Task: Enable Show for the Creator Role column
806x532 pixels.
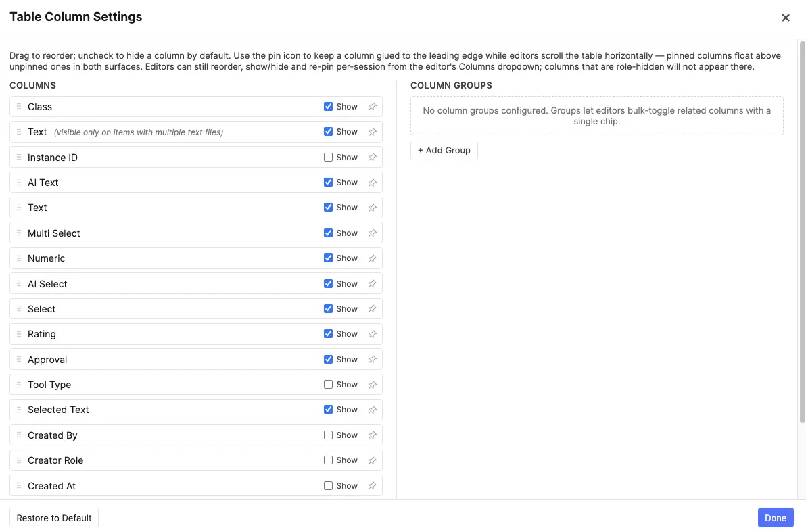Action: (328, 460)
